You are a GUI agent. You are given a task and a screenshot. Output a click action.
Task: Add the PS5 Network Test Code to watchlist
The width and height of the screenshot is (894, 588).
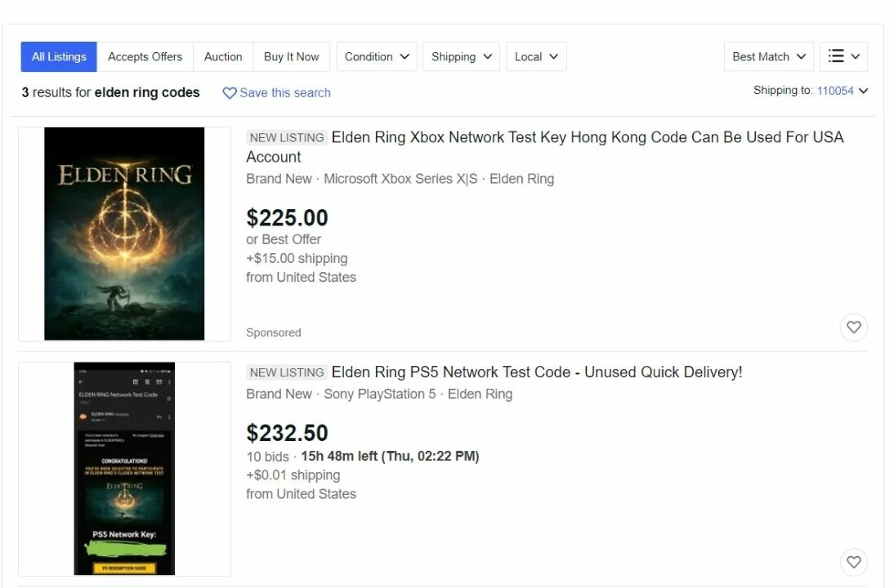click(x=854, y=562)
